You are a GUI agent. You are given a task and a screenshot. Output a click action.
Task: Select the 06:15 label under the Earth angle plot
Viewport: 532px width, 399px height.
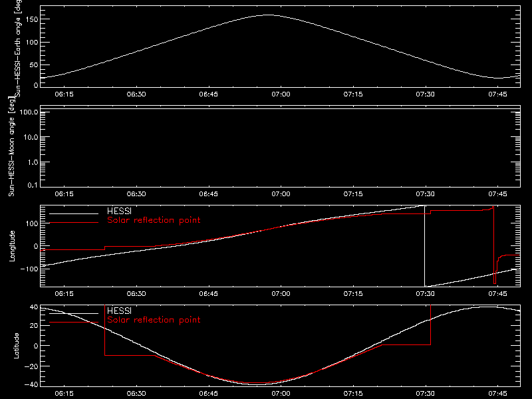pyautogui.click(x=64, y=94)
